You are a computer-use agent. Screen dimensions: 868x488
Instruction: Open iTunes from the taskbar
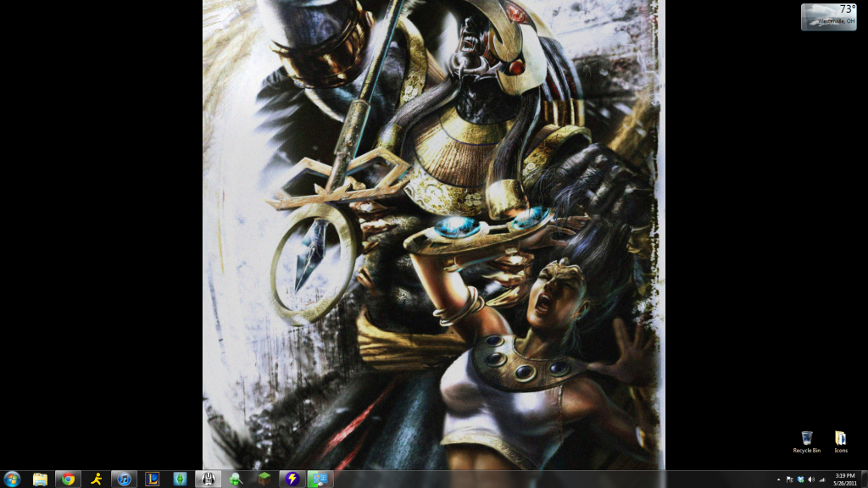[x=124, y=480]
